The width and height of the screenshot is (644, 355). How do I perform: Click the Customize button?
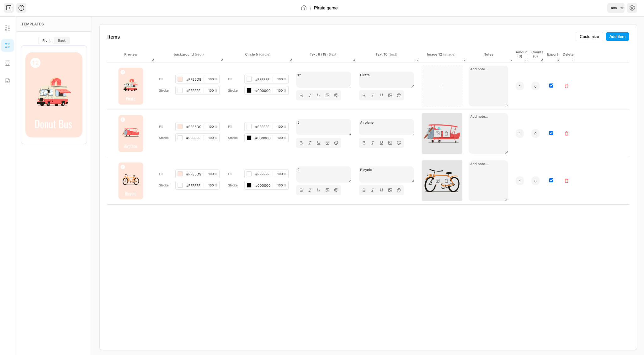point(589,37)
